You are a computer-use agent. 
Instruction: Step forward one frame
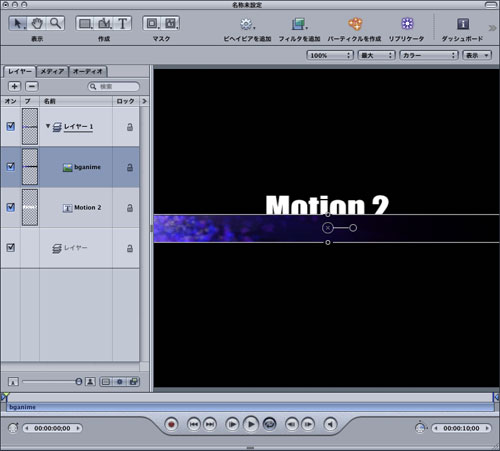[308, 424]
